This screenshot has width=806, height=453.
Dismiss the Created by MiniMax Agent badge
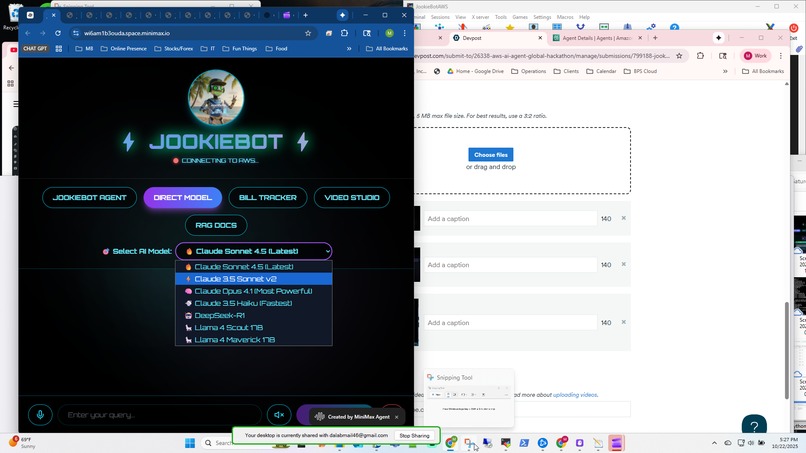[397, 417]
